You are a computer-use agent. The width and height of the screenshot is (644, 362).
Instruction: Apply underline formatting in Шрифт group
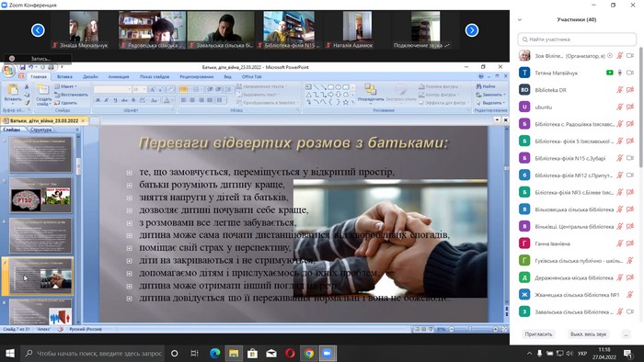pos(115,100)
